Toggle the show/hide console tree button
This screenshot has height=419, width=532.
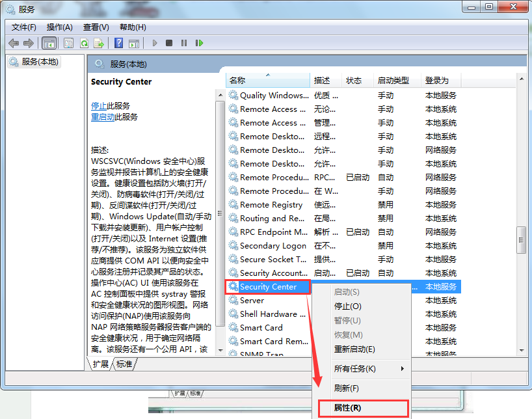[x=48, y=43]
